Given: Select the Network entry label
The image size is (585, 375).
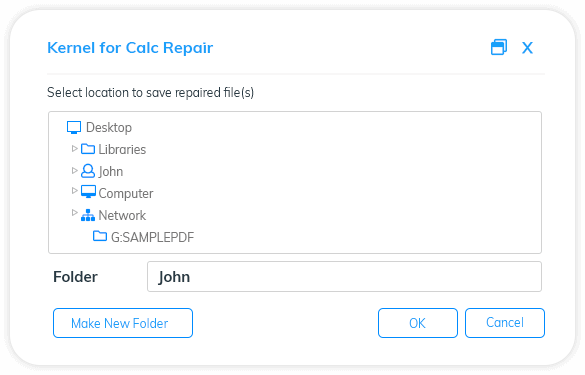Looking at the screenshot, I should 122,215.
